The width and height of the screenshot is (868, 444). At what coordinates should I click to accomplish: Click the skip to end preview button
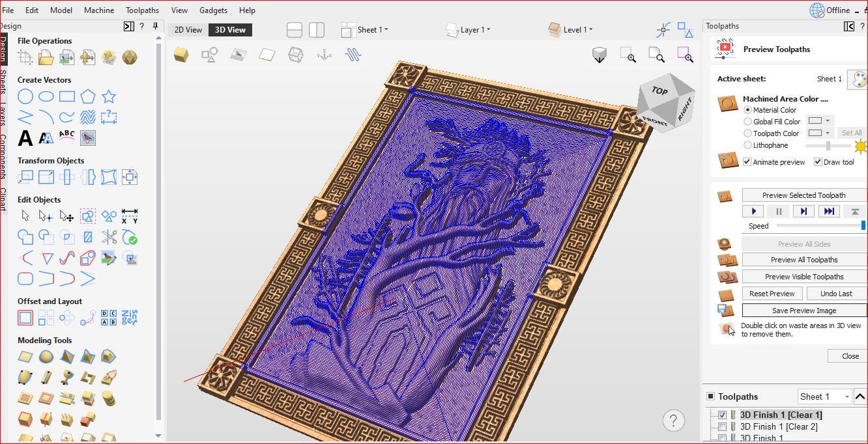829,212
